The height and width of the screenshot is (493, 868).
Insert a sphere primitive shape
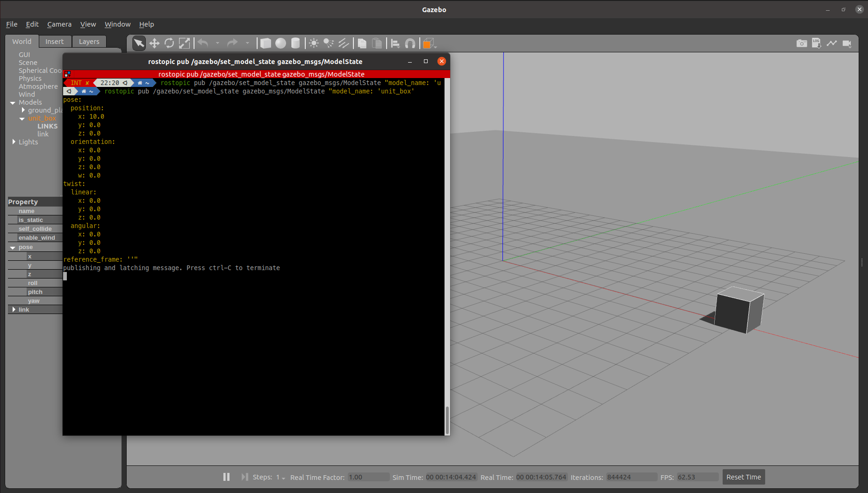click(x=280, y=43)
